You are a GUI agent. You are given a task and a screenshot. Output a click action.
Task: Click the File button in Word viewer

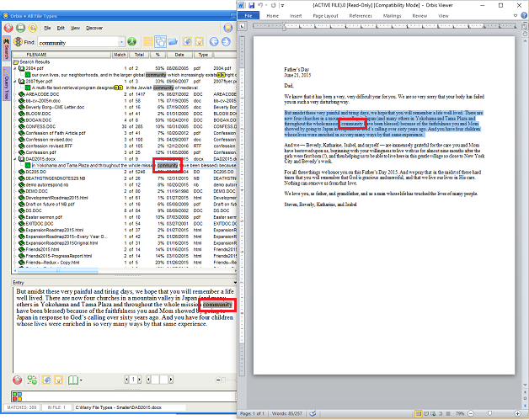(x=249, y=15)
